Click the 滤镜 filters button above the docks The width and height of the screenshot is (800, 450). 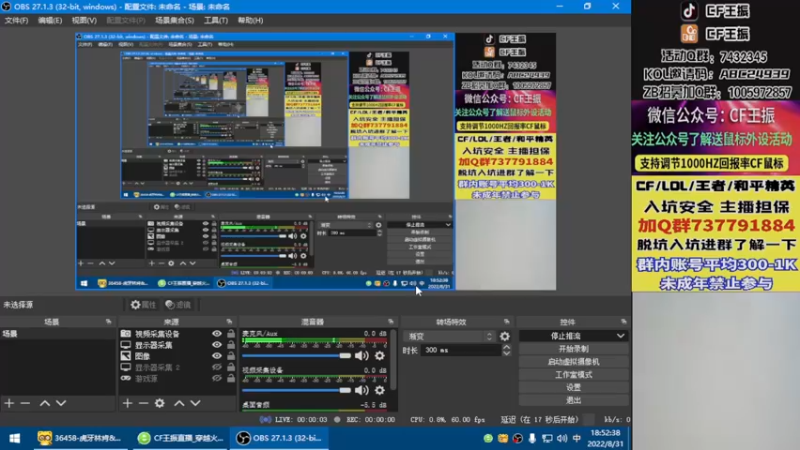(x=178, y=305)
